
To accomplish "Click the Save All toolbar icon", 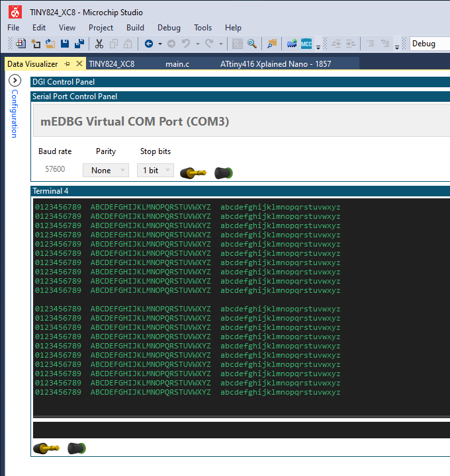I will tap(79, 44).
